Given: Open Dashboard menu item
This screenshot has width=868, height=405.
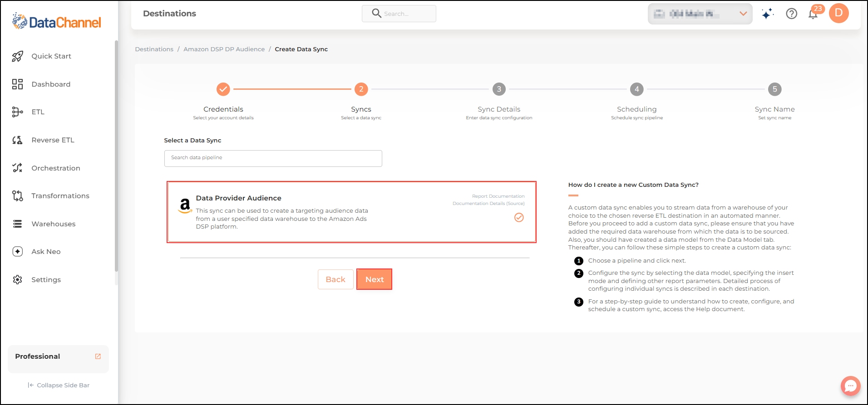Looking at the screenshot, I should (x=51, y=84).
